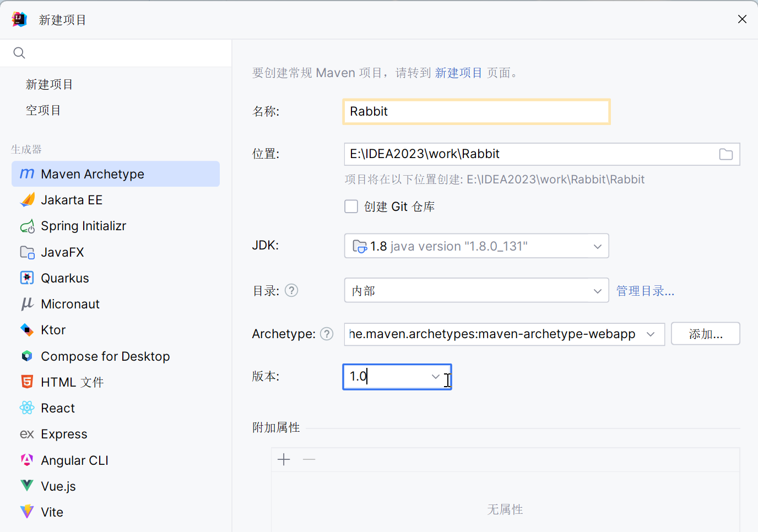
Task: Click the JDK folder icon in the selector
Action: pos(360,246)
